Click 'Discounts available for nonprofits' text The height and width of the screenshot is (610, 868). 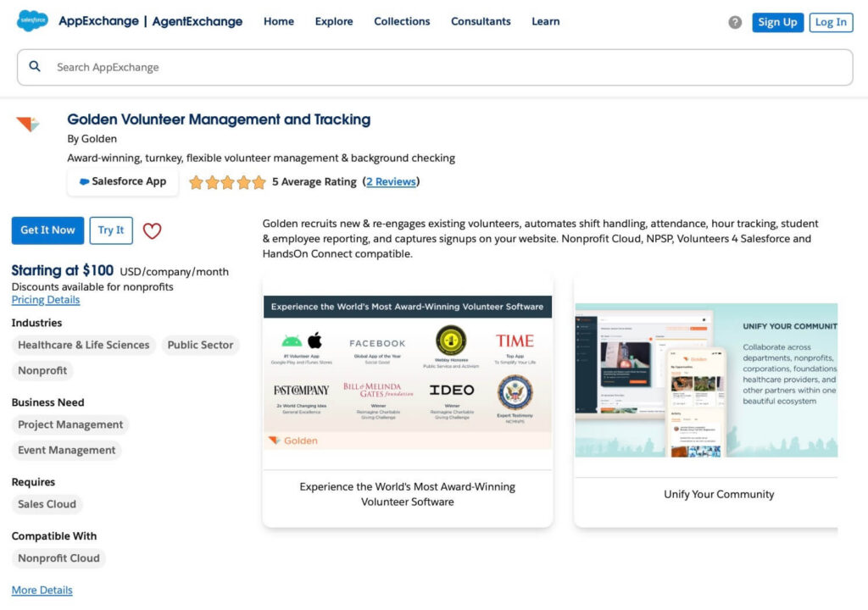[x=92, y=286]
